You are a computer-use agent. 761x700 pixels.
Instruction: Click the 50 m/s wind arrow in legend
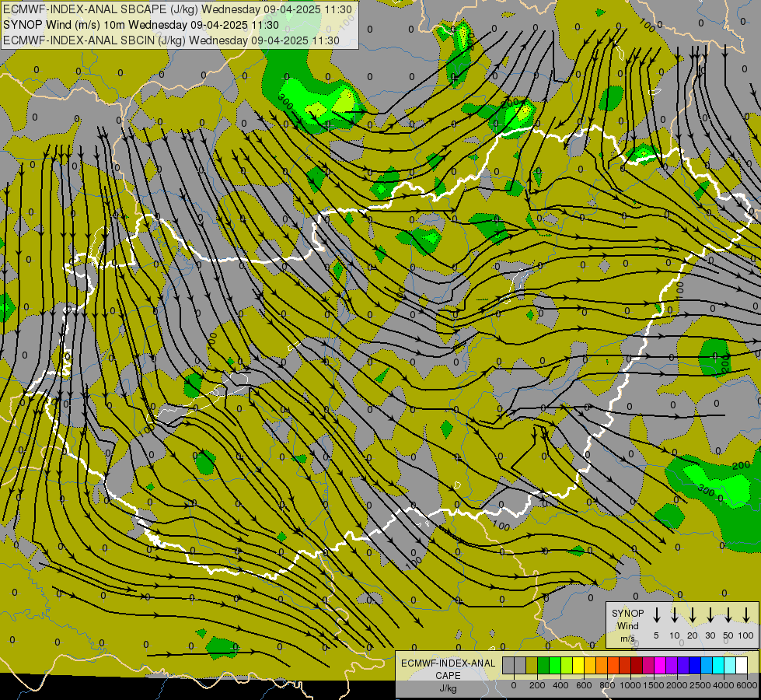(x=728, y=614)
